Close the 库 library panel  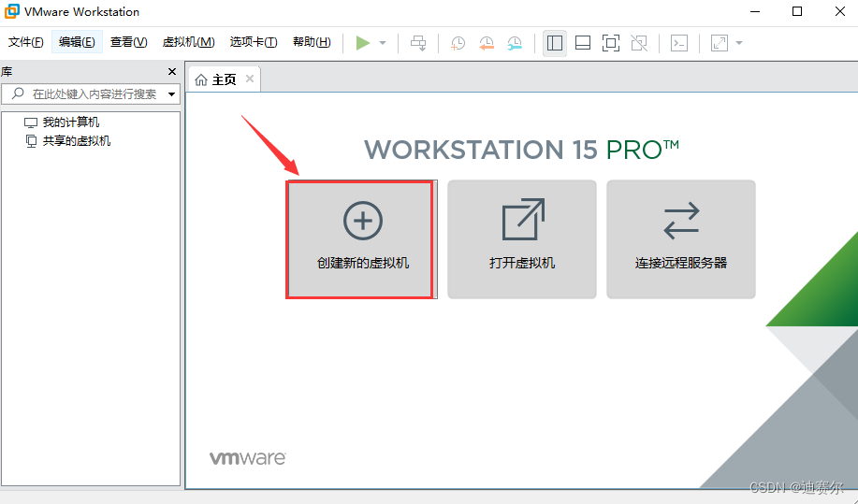click(172, 72)
